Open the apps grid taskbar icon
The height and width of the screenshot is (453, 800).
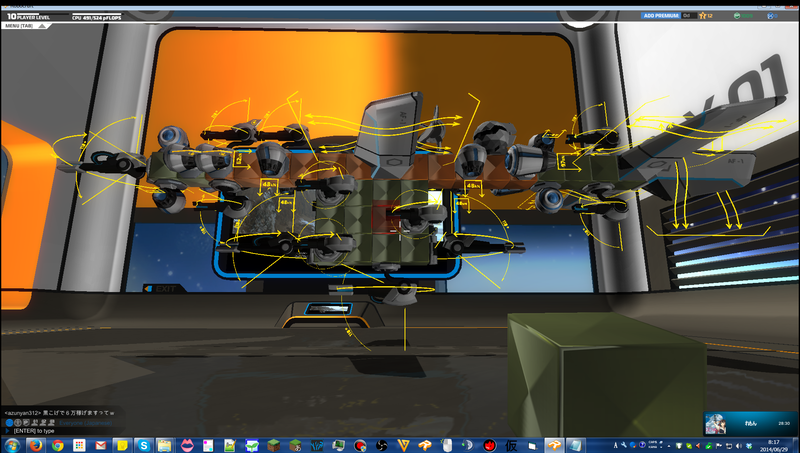[79, 445]
